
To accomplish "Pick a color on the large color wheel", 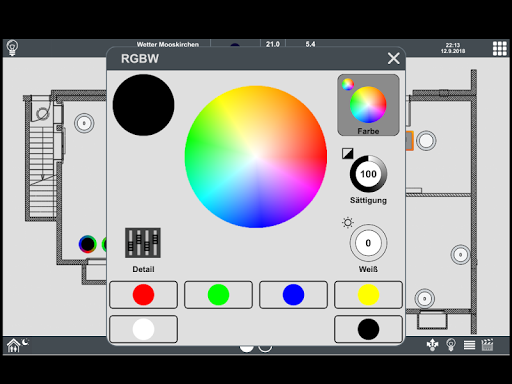I will click(x=256, y=157).
